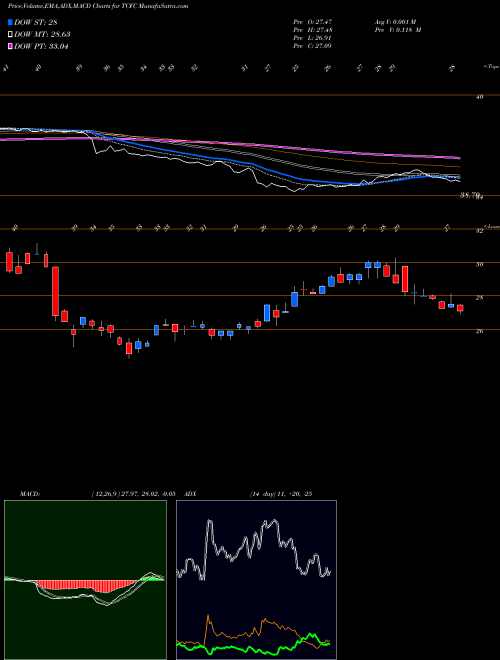
Task: Click the 26 price axis label
Action: coord(480,331)
